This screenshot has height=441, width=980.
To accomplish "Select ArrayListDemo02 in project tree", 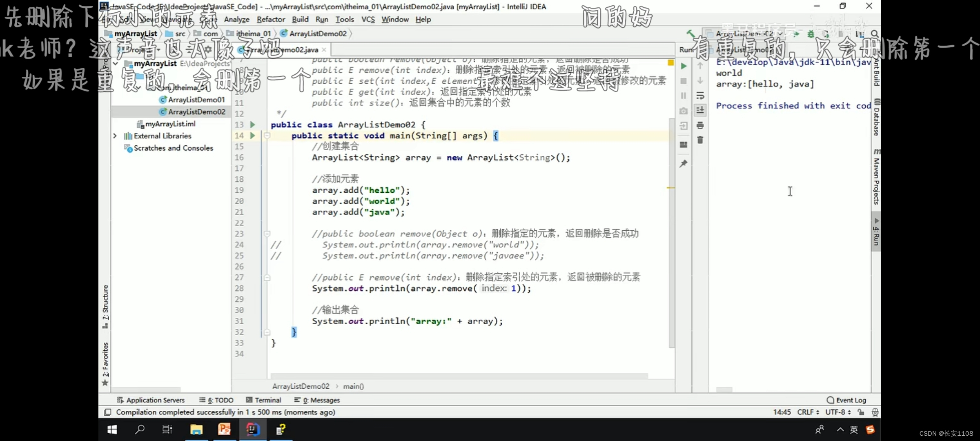I will coord(192,111).
